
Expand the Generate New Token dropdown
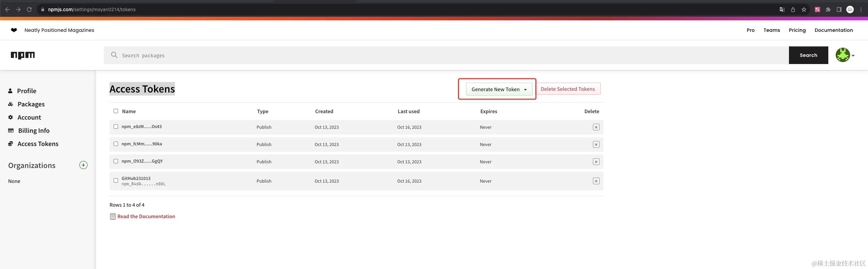(x=499, y=89)
